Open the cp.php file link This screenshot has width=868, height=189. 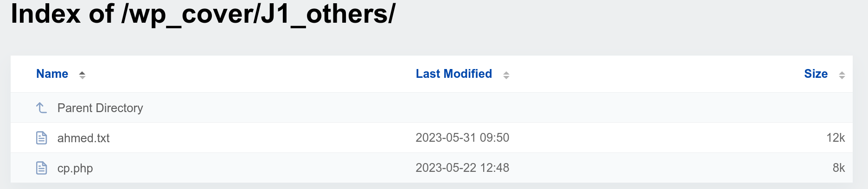(75, 168)
